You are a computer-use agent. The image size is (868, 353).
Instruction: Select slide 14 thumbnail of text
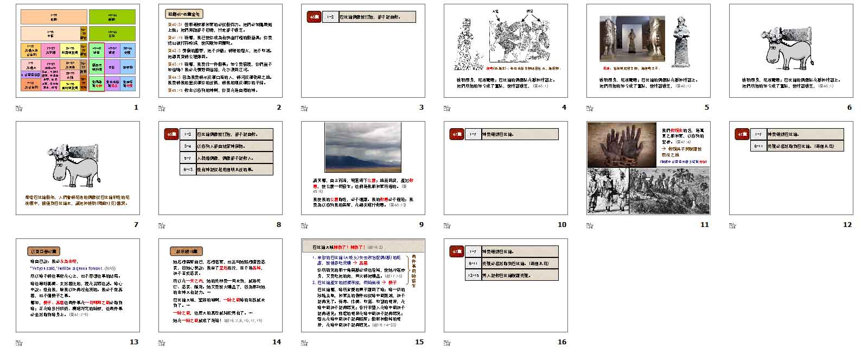[x=220, y=285]
